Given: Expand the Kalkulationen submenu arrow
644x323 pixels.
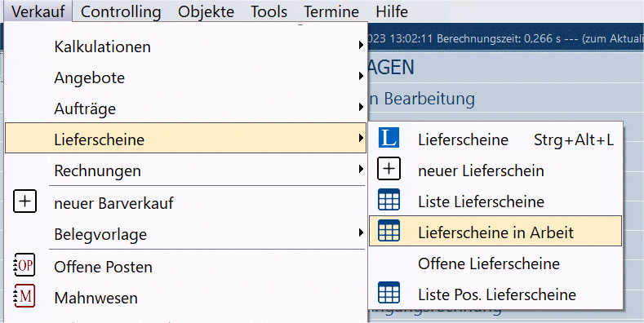Looking at the screenshot, I should pos(361,45).
